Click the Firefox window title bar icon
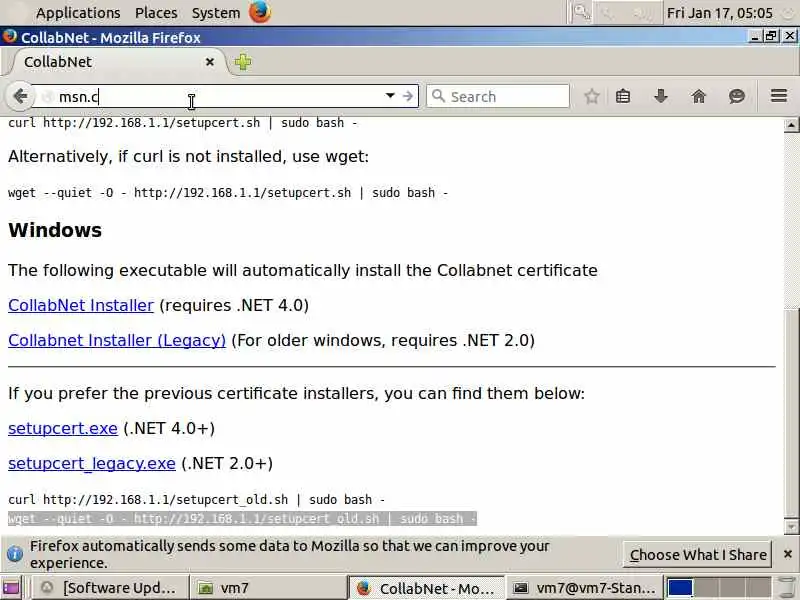The image size is (800, 600). [9, 37]
